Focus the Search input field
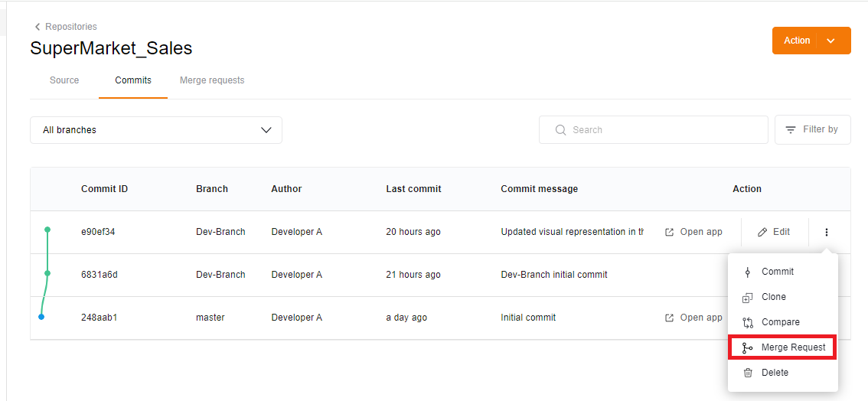This screenshot has height=401, width=868. coord(666,130)
